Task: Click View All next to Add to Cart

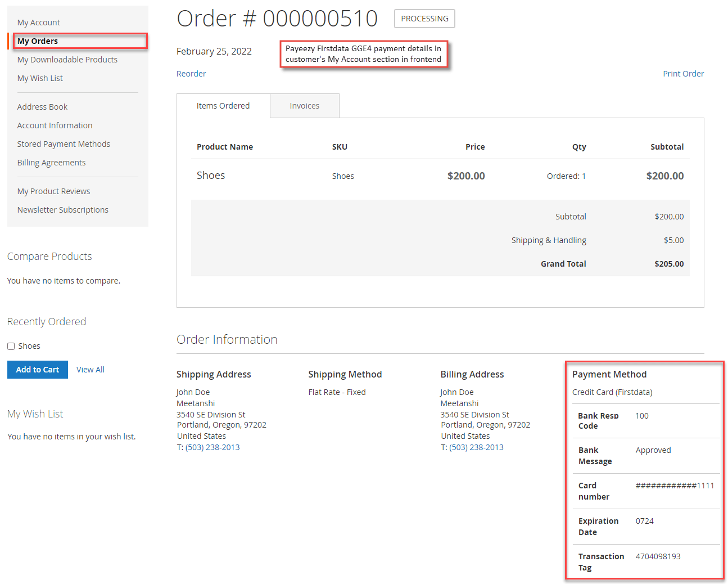Action: point(90,369)
